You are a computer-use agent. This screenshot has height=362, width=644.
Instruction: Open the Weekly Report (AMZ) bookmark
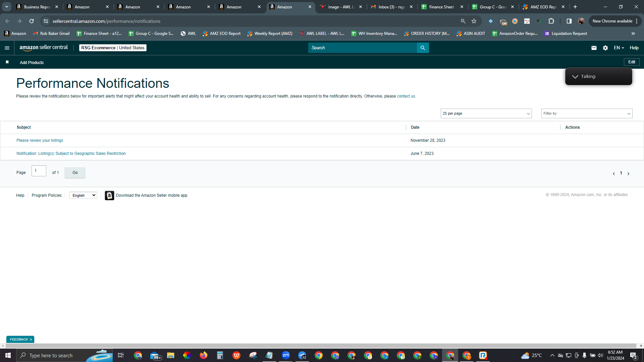point(270,34)
